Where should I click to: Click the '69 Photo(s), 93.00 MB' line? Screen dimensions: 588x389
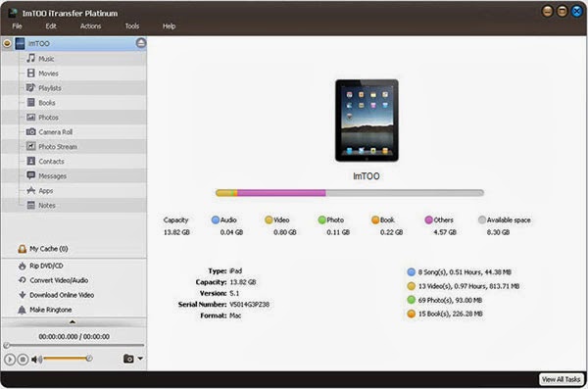pos(450,300)
